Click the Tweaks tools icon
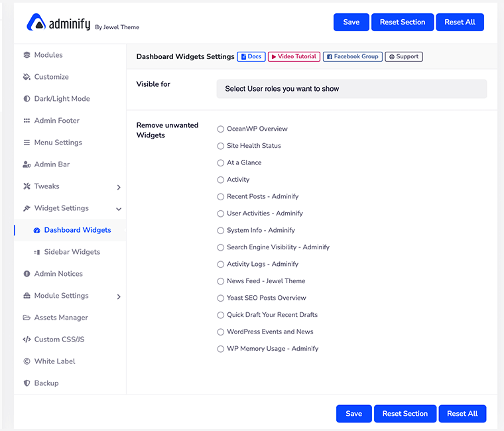Image resolution: width=504 pixels, height=431 pixels. [x=27, y=186]
